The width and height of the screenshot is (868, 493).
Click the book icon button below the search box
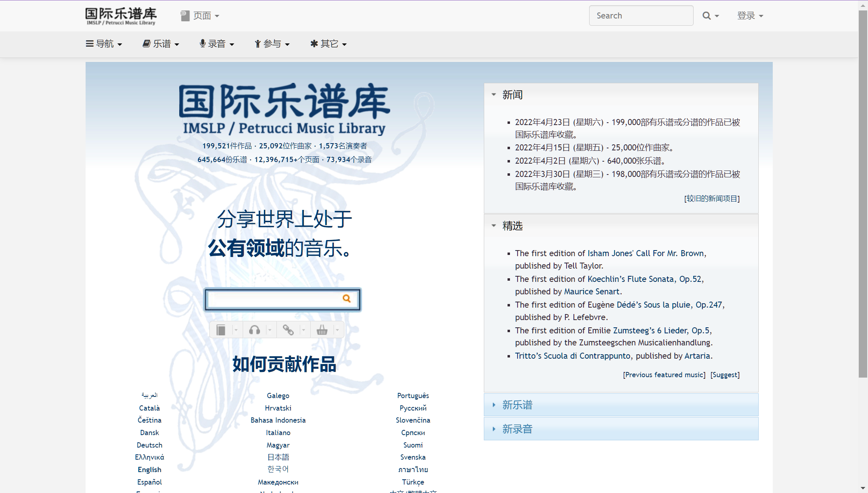pyautogui.click(x=221, y=330)
